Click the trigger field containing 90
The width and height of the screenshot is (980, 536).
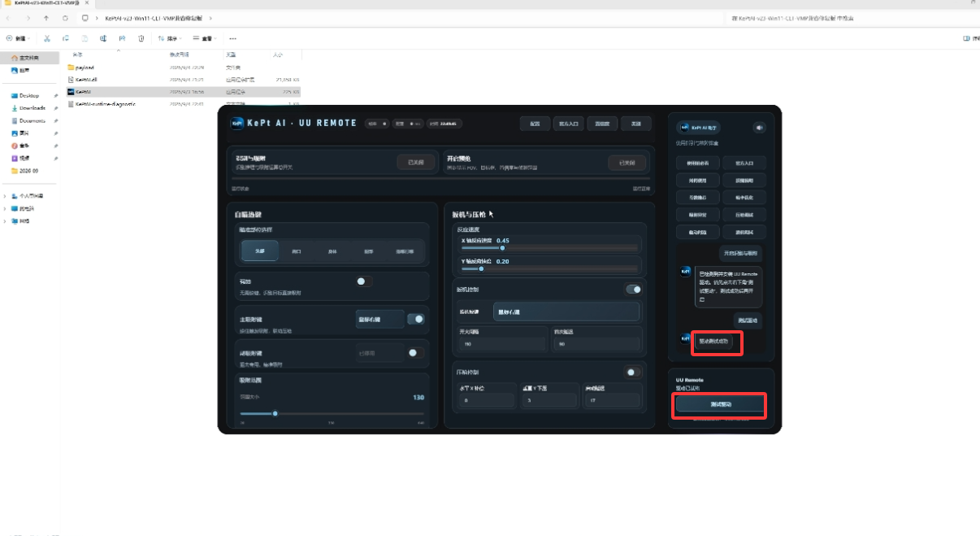click(596, 344)
